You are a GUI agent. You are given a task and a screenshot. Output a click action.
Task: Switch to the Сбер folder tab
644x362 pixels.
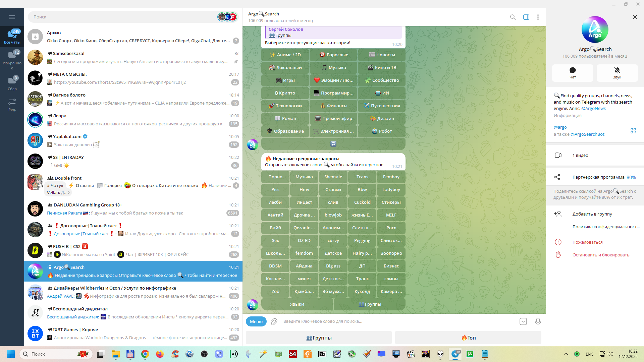[x=12, y=83]
